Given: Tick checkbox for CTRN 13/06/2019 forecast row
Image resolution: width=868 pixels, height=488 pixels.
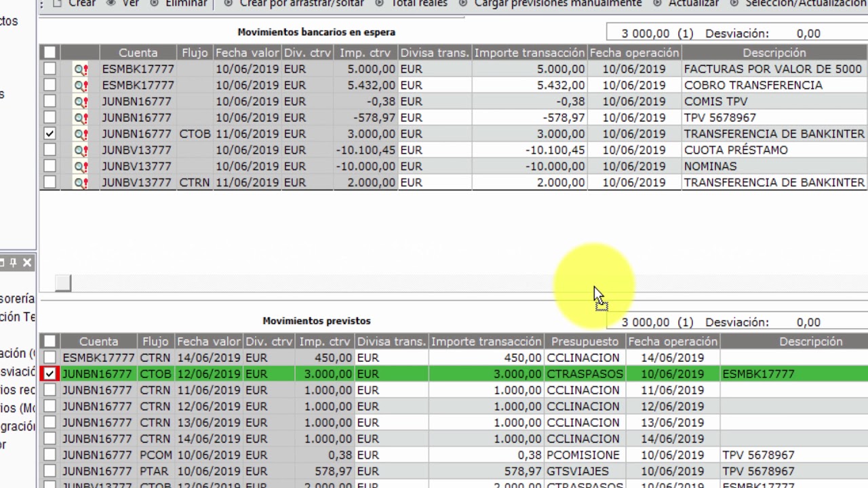Looking at the screenshot, I should point(50,422).
